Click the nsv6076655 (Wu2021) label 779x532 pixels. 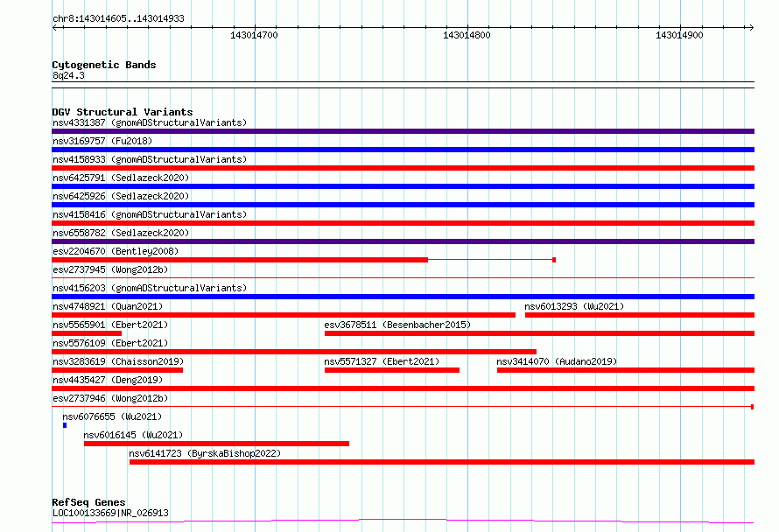click(112, 416)
